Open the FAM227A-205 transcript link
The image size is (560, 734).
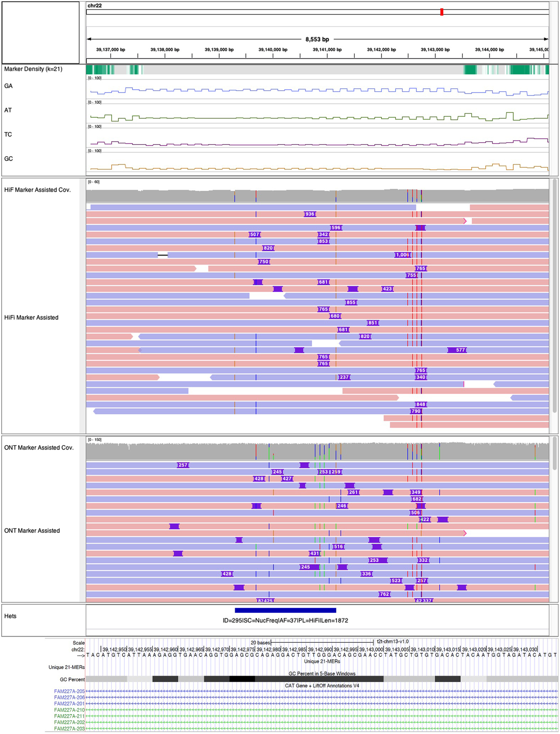coord(69,692)
